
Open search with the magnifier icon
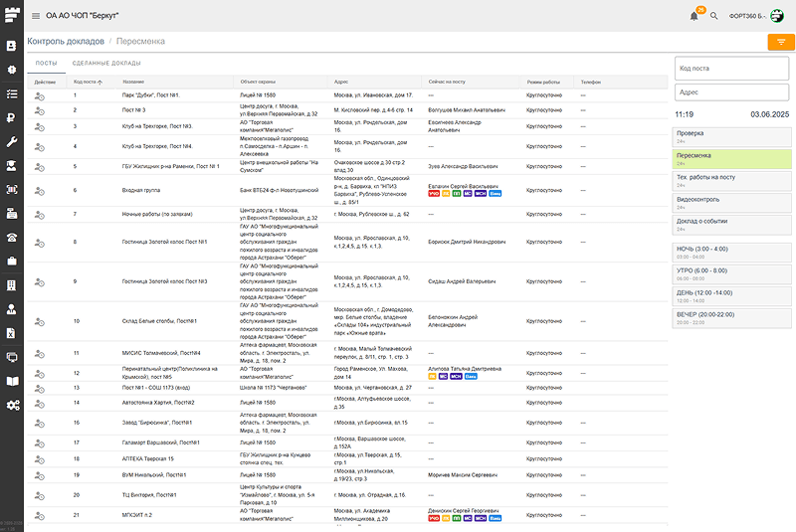(713, 16)
